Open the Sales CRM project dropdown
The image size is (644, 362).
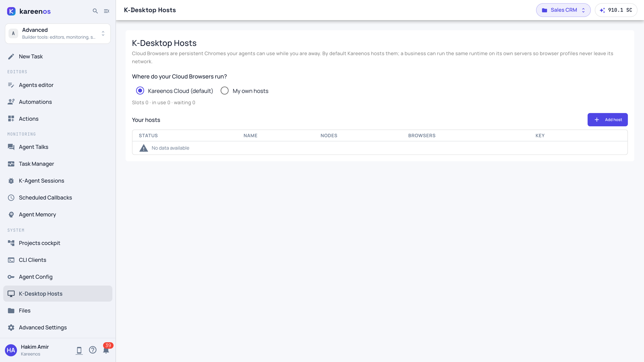click(563, 10)
